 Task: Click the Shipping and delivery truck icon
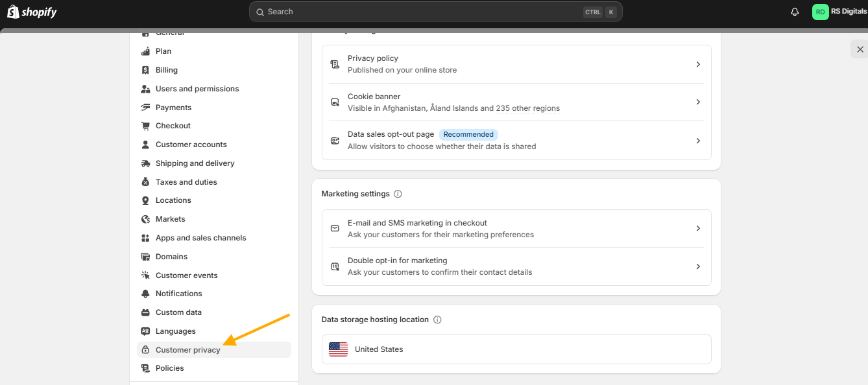[x=145, y=163]
